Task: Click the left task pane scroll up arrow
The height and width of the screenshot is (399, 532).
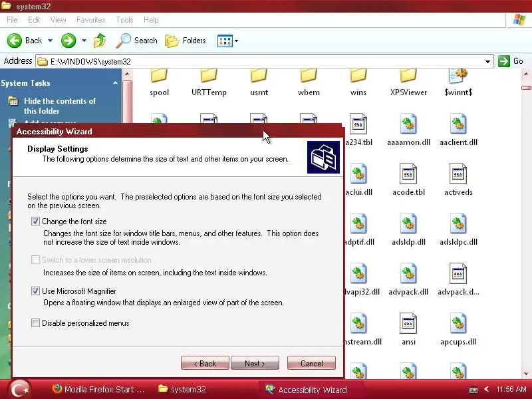Action: click(127, 74)
